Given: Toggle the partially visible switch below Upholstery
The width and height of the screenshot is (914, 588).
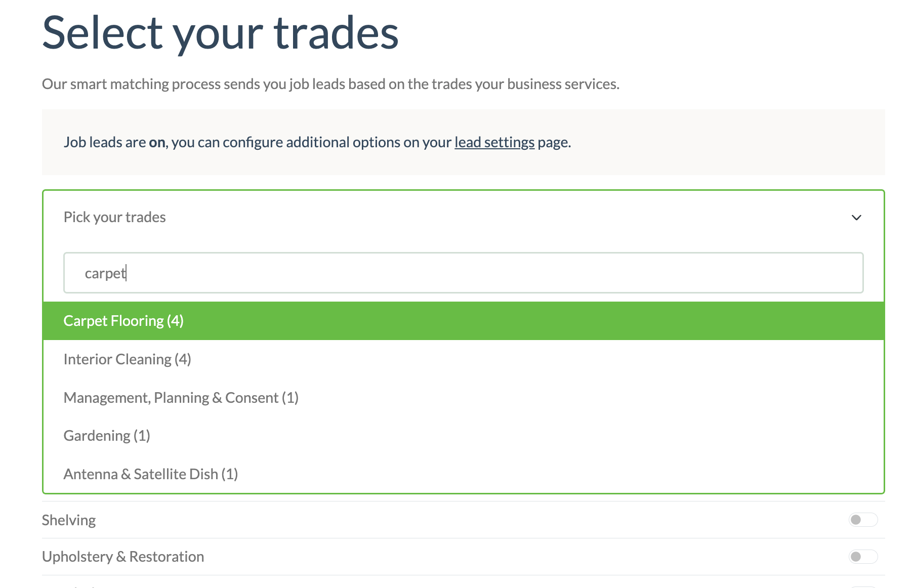Looking at the screenshot, I should pos(863,586).
